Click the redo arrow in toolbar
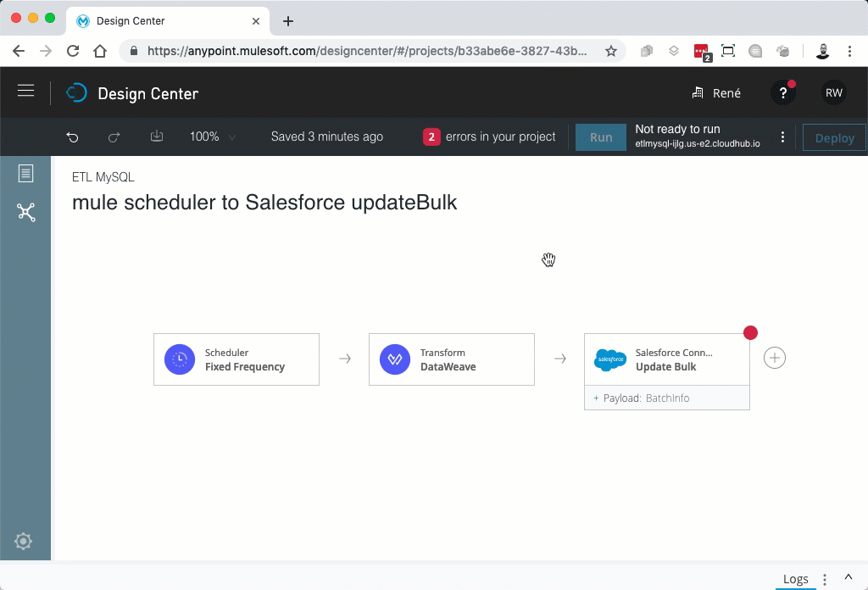Viewport: 868px width, 590px height. 114,136
